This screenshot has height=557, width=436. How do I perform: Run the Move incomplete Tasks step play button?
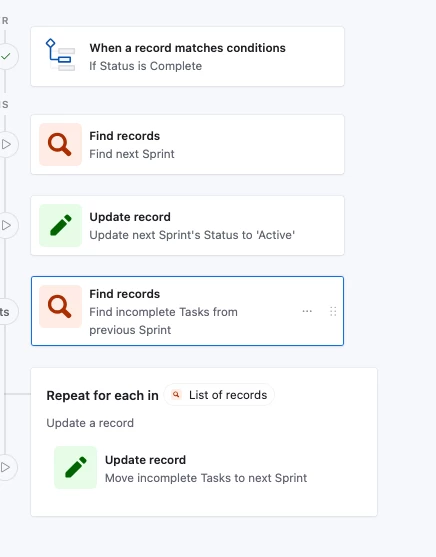coord(6,467)
